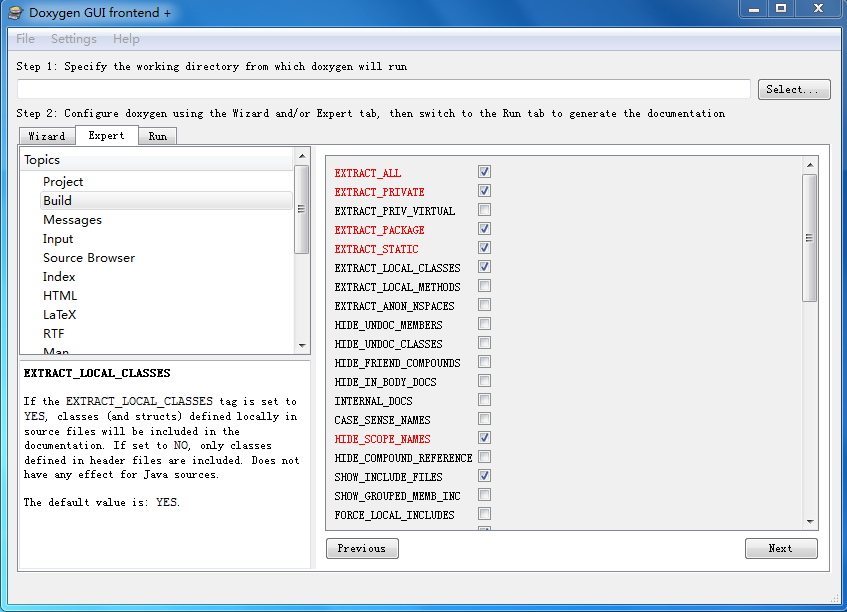
Task: Click the Select... directory button
Action: (794, 89)
